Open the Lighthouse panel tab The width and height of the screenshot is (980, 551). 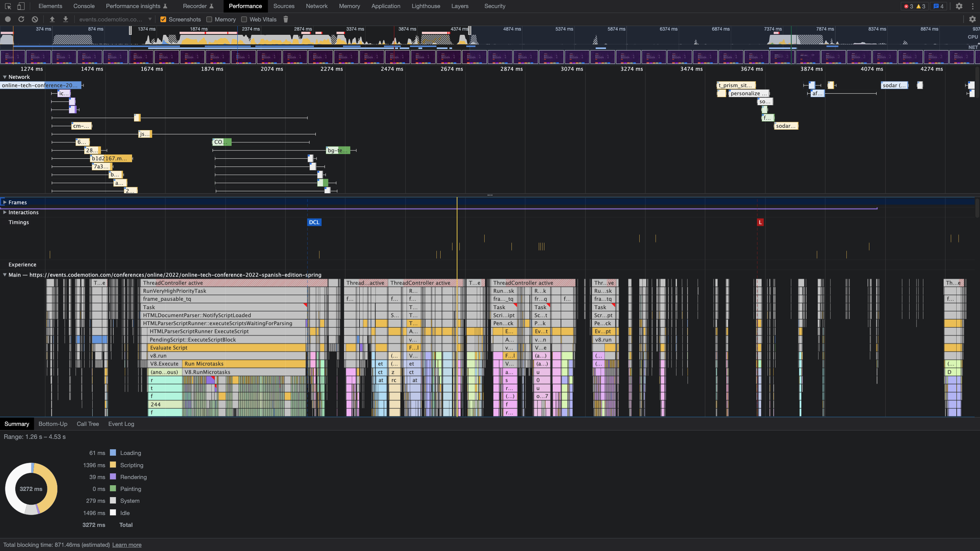[x=425, y=6]
